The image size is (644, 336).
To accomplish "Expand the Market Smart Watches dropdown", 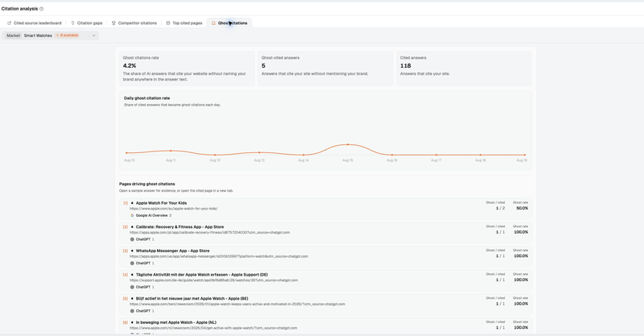I will tap(51, 35).
